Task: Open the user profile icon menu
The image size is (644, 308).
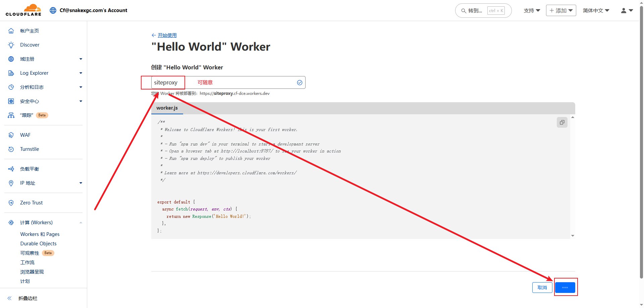Action: 627,11
